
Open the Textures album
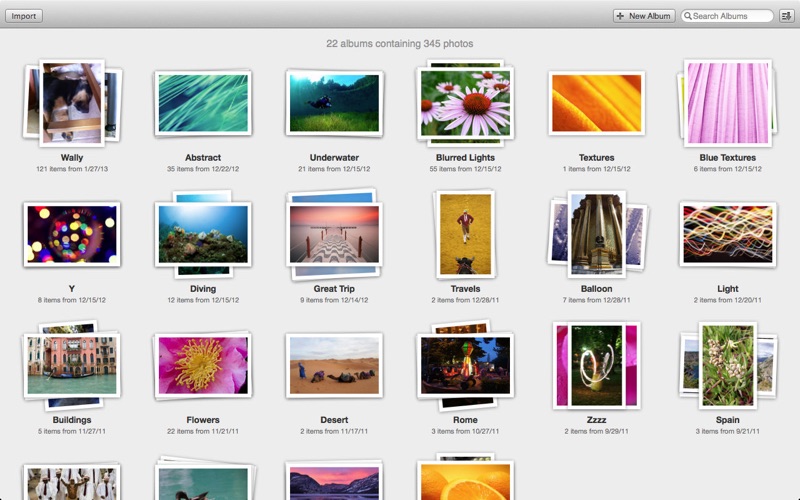pyautogui.click(x=596, y=103)
